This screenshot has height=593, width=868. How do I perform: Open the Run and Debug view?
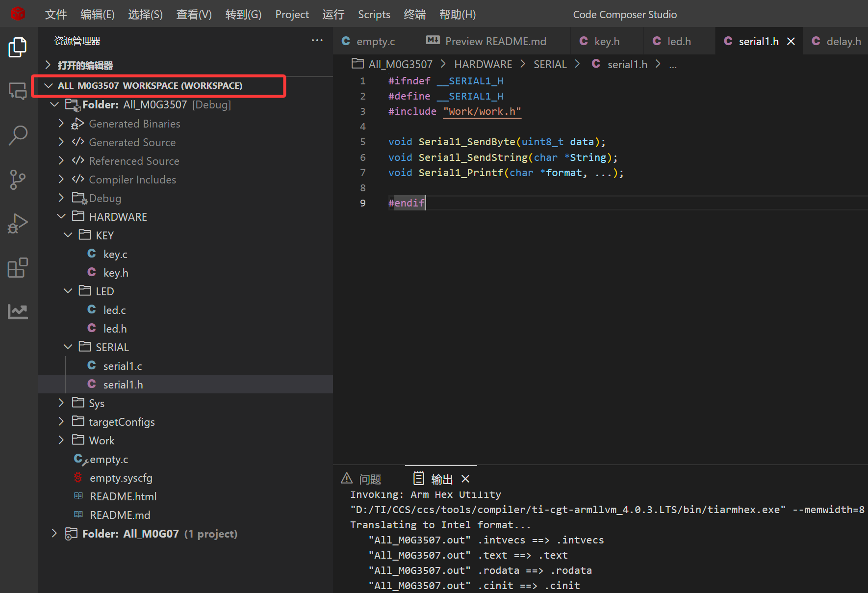coord(18,224)
